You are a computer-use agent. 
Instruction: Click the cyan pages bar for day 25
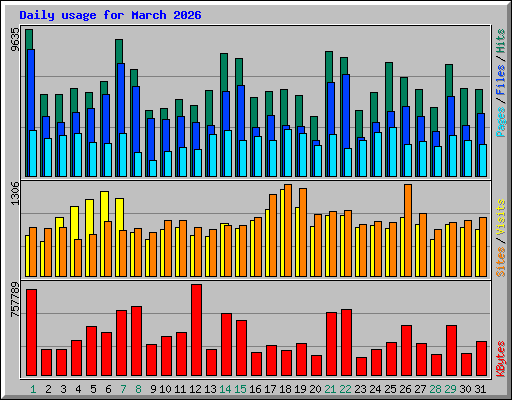coord(393,152)
